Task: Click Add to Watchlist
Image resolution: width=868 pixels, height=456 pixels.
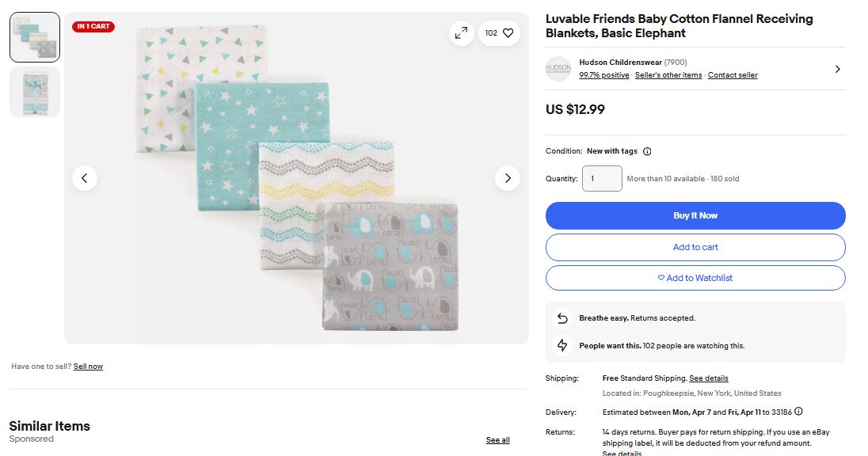Action: pyautogui.click(x=695, y=278)
